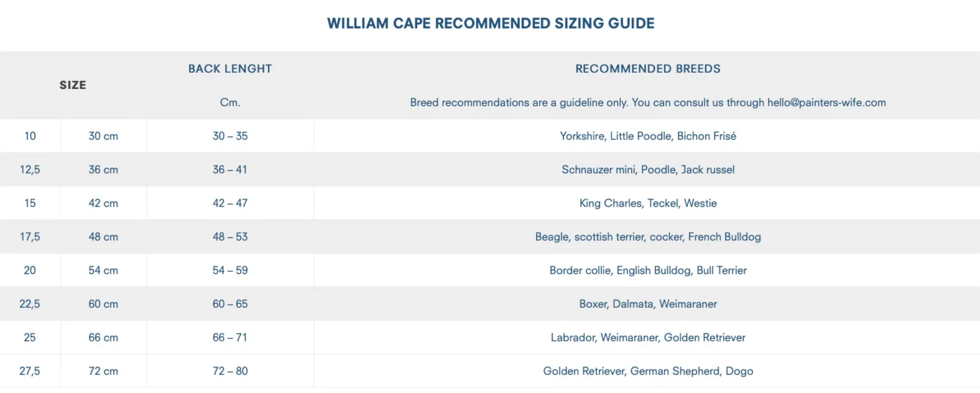This screenshot has height=393, width=980.
Task: Click the BACK LENGHT column header
Action: coord(230,69)
